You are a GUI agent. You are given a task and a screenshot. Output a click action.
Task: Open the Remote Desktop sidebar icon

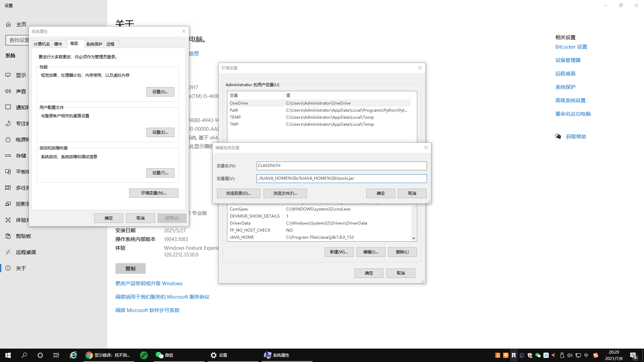click(8, 252)
